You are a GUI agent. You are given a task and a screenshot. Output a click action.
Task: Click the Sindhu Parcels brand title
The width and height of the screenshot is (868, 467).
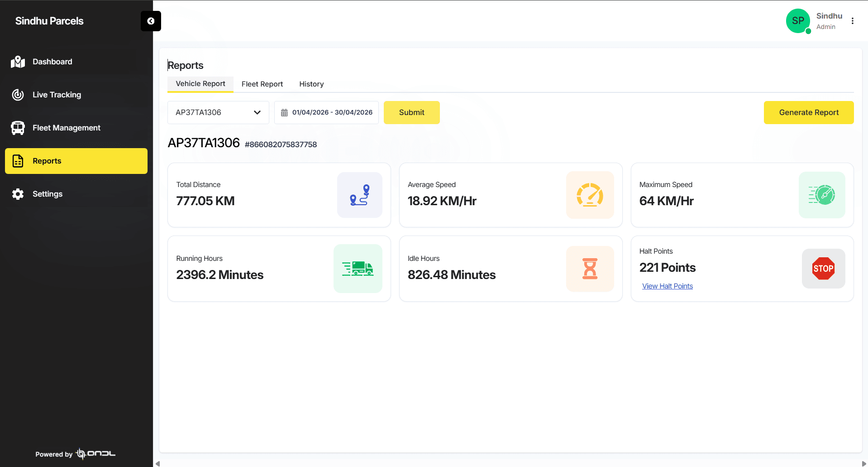coord(49,21)
